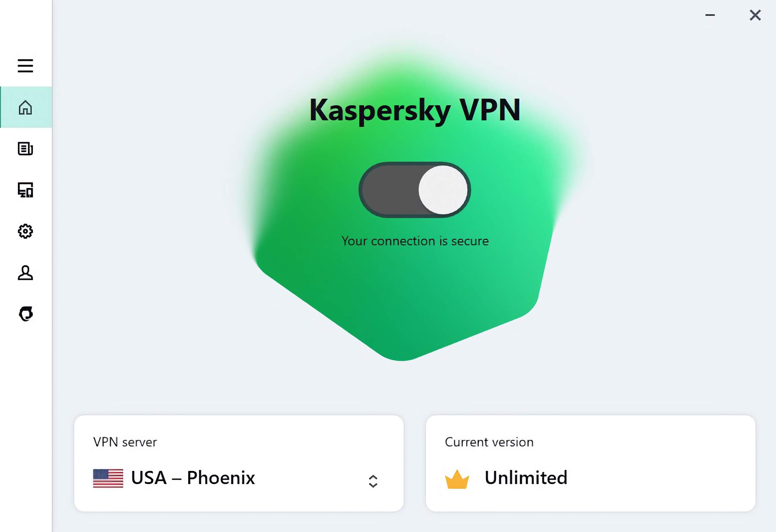Click the Unlimited subscription text
This screenshot has height=532, width=776.
526,477
